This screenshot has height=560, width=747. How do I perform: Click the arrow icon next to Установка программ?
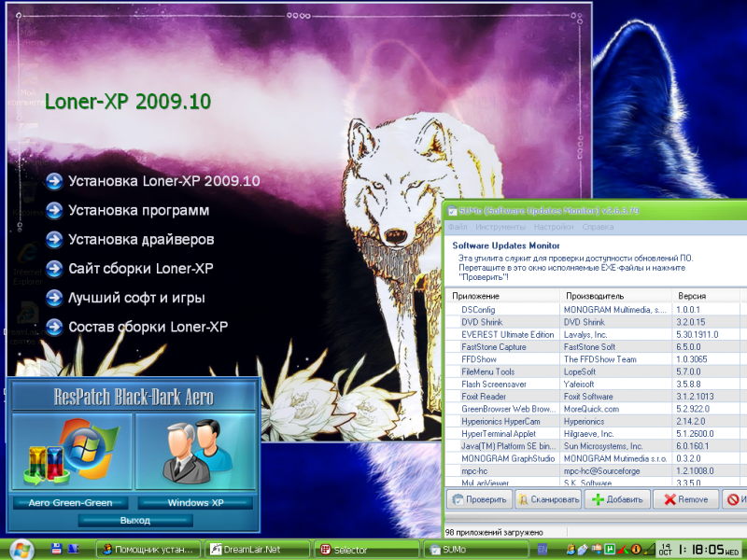[54, 211]
